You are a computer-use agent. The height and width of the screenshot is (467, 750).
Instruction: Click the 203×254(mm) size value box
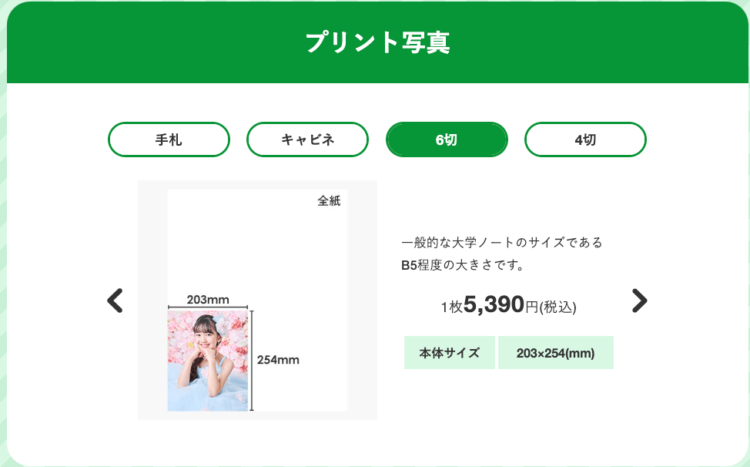(x=555, y=353)
